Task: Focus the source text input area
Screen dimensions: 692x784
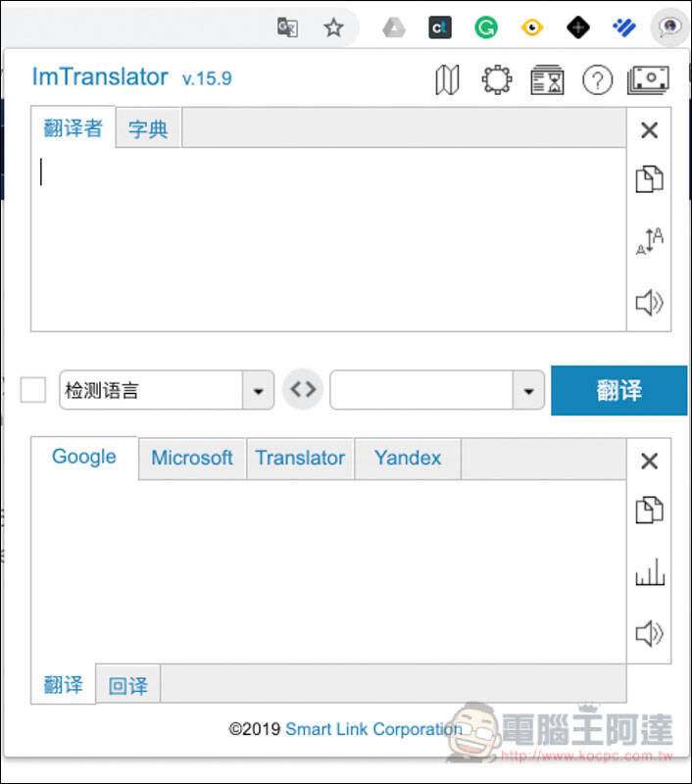Action: tap(328, 239)
